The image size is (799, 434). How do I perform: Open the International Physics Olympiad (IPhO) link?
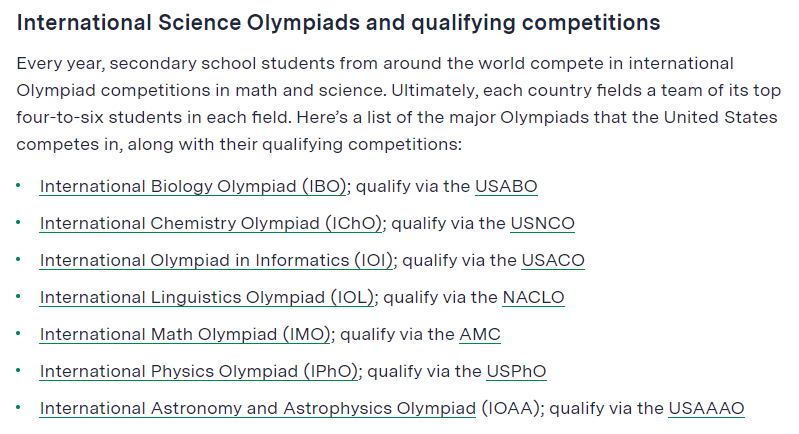199,371
